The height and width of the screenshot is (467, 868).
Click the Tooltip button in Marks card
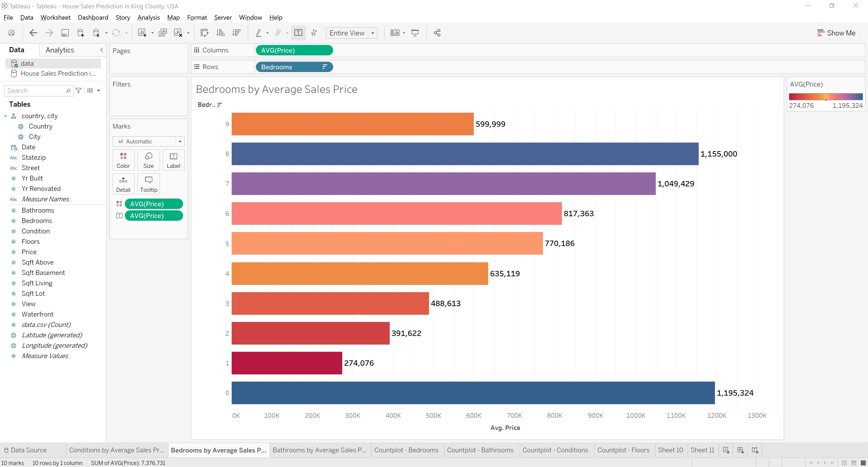click(x=149, y=184)
